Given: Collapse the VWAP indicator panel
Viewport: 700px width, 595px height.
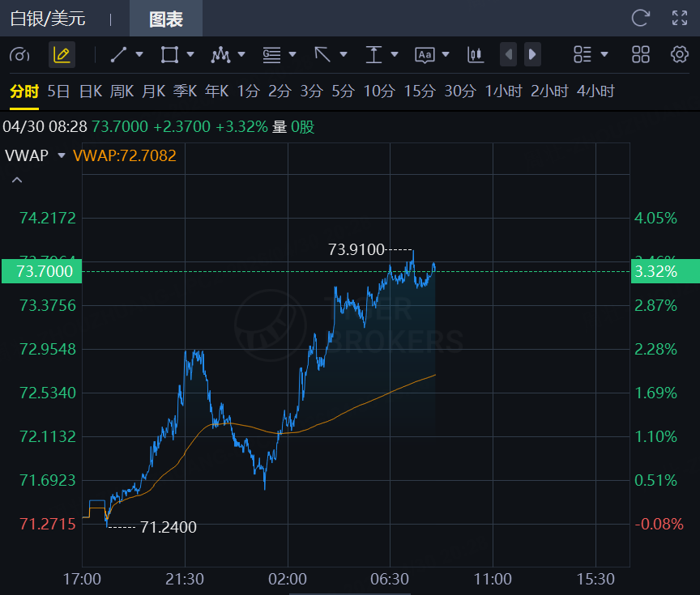Looking at the screenshot, I should 17,180.
